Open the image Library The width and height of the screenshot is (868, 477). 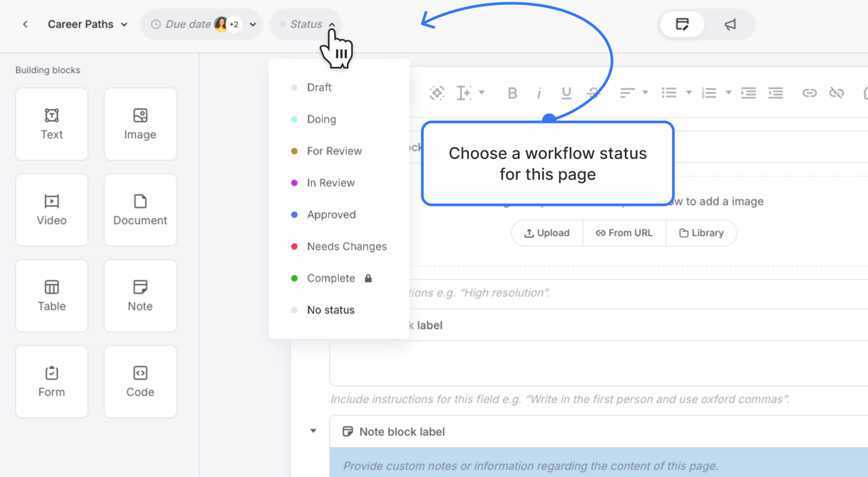click(x=702, y=233)
